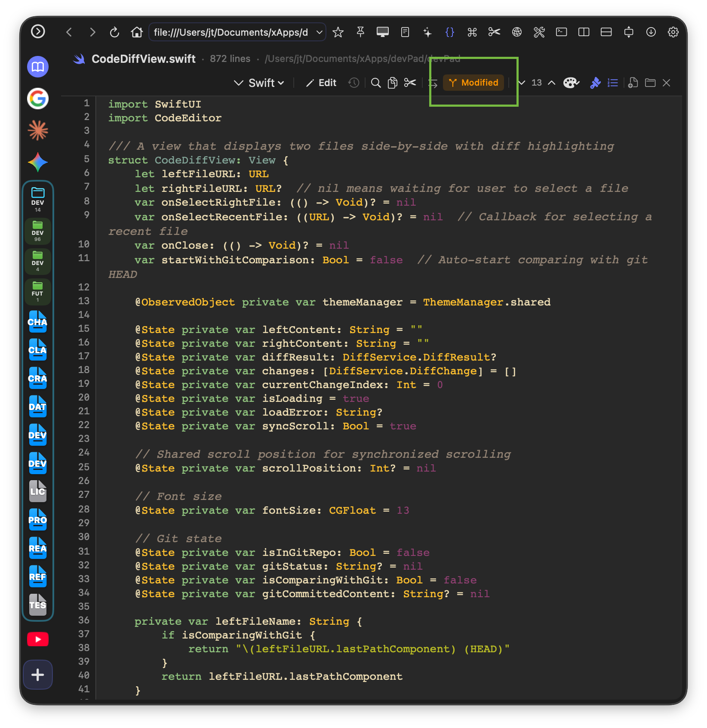The image size is (707, 728).
Task: Open the YouTube shortcut in sidebar
Action: point(38,639)
